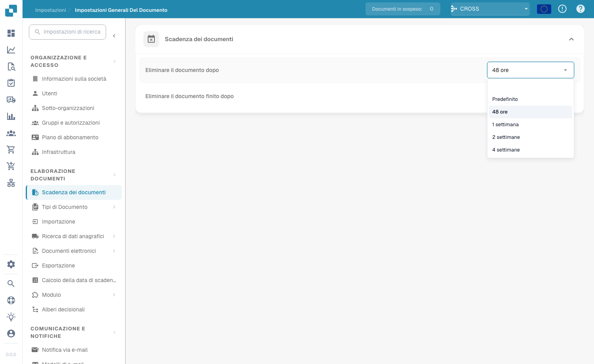Collapse the Scadenza dei documenti panel

[x=571, y=39]
